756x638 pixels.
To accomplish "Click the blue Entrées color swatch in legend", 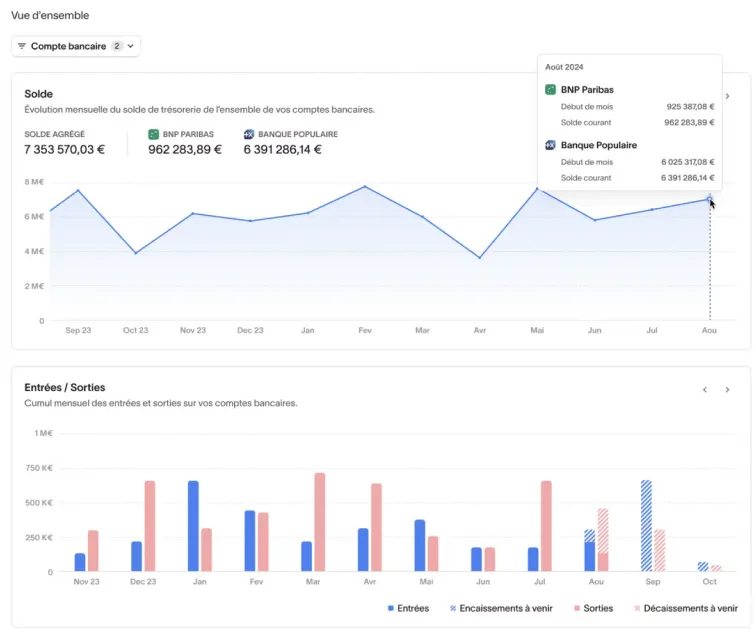I will point(391,609).
